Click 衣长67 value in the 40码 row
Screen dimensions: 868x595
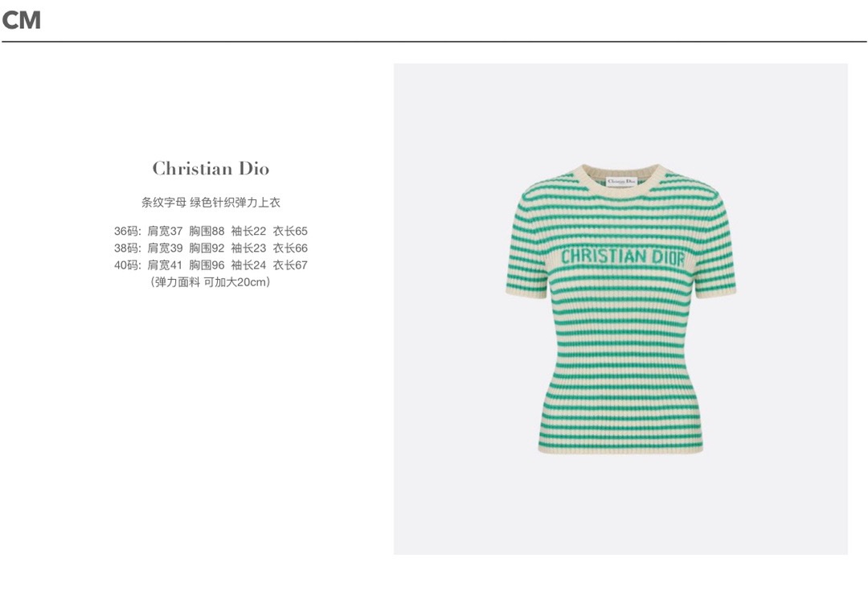pyautogui.click(x=290, y=265)
